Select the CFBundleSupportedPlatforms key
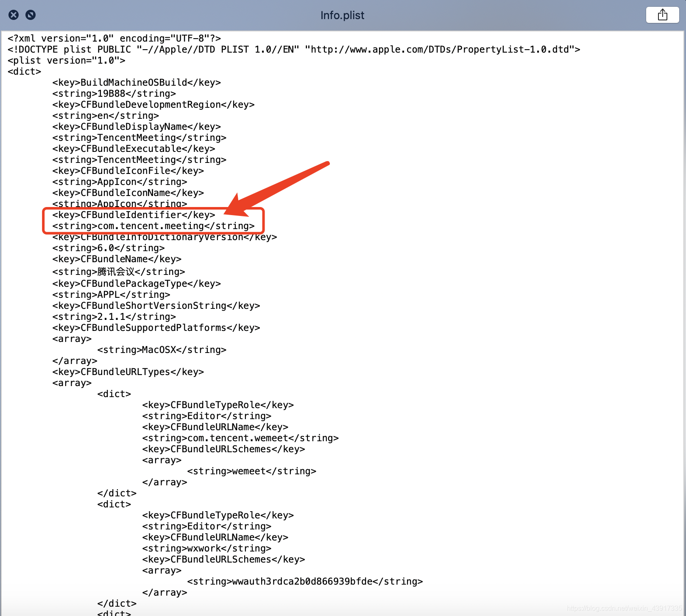 [156, 328]
